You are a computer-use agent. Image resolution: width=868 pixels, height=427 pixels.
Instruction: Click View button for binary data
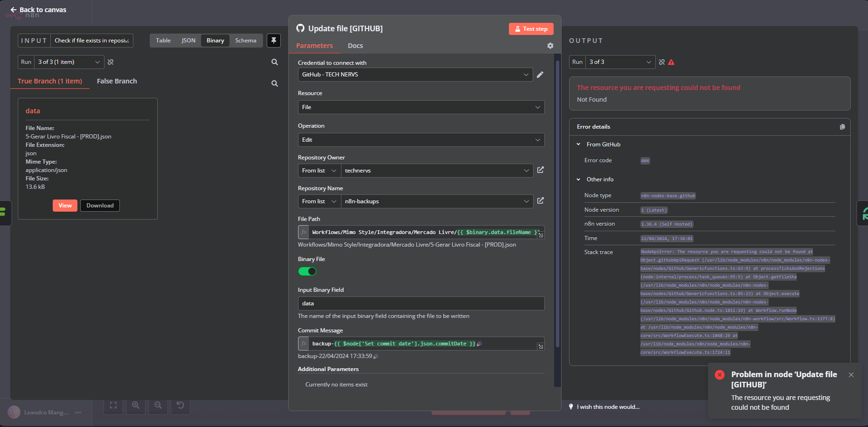point(65,206)
